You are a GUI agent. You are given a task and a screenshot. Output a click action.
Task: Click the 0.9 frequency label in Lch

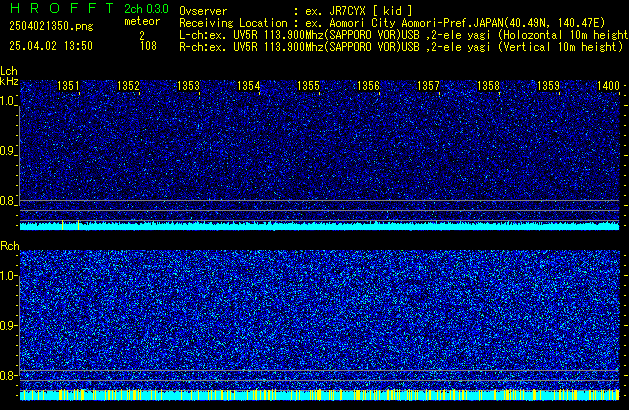pyautogui.click(x=7, y=151)
